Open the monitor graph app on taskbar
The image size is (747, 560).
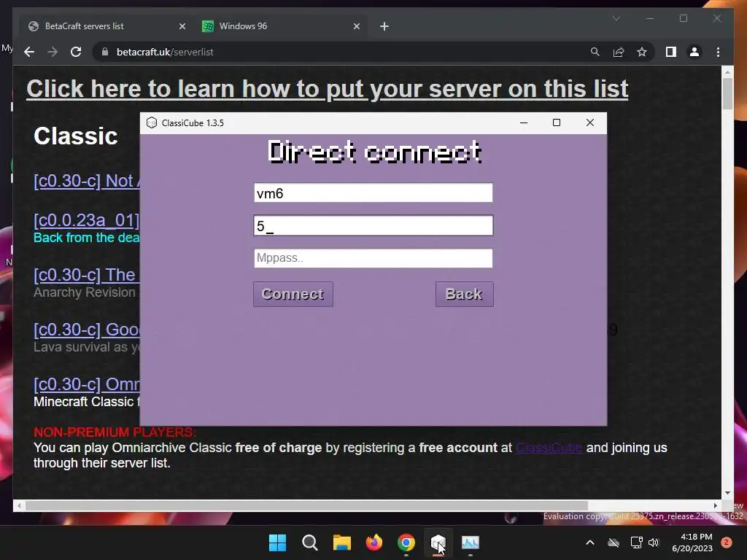[471, 542]
